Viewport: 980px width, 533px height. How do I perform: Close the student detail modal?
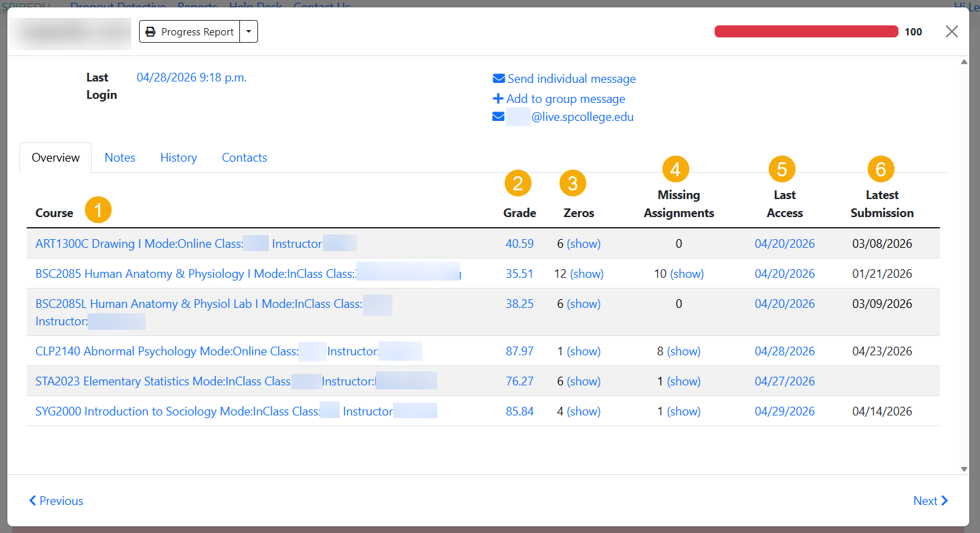point(952,31)
